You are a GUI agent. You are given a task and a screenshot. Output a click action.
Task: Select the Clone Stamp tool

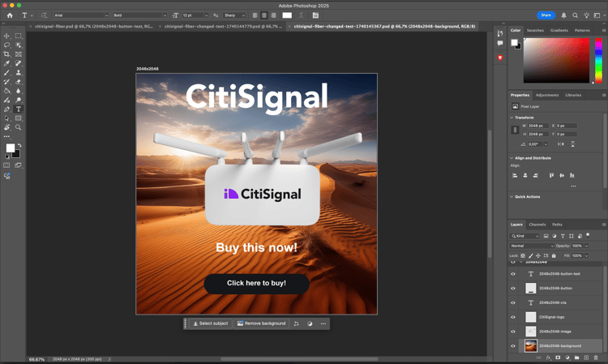[x=18, y=72]
